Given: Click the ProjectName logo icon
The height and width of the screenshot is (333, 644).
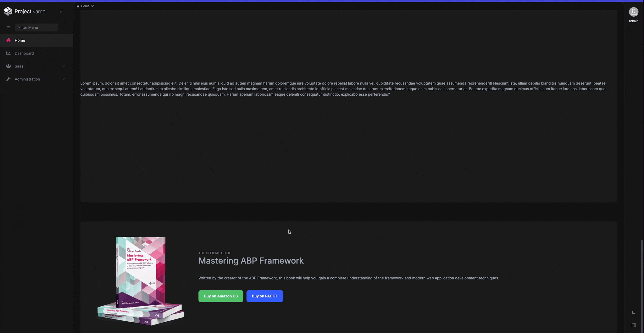Looking at the screenshot, I should (x=8, y=11).
